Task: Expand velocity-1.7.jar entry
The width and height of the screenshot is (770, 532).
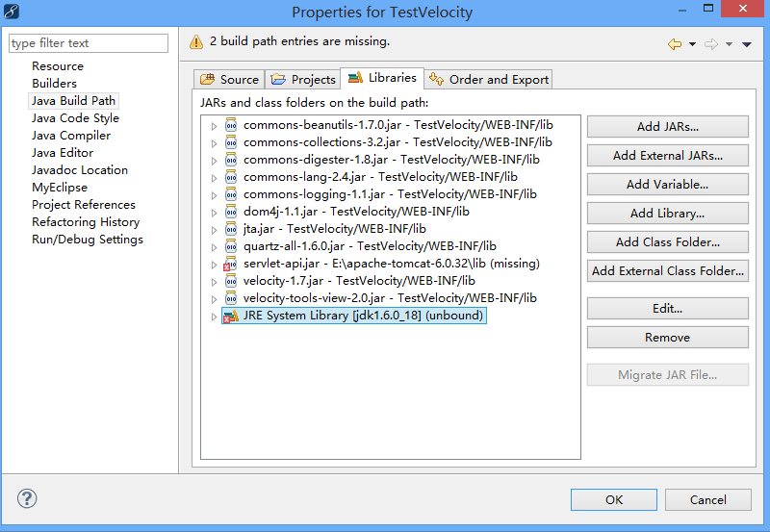Action: pos(214,282)
